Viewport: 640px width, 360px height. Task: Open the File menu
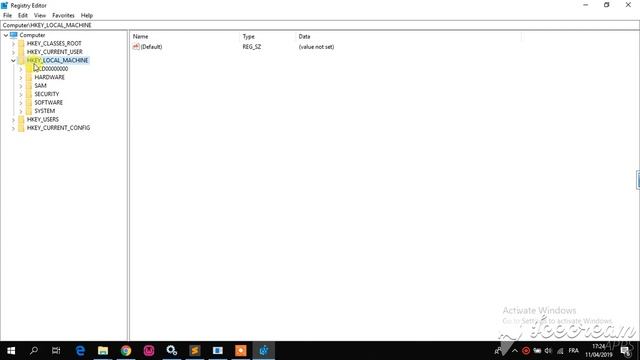tap(7, 16)
